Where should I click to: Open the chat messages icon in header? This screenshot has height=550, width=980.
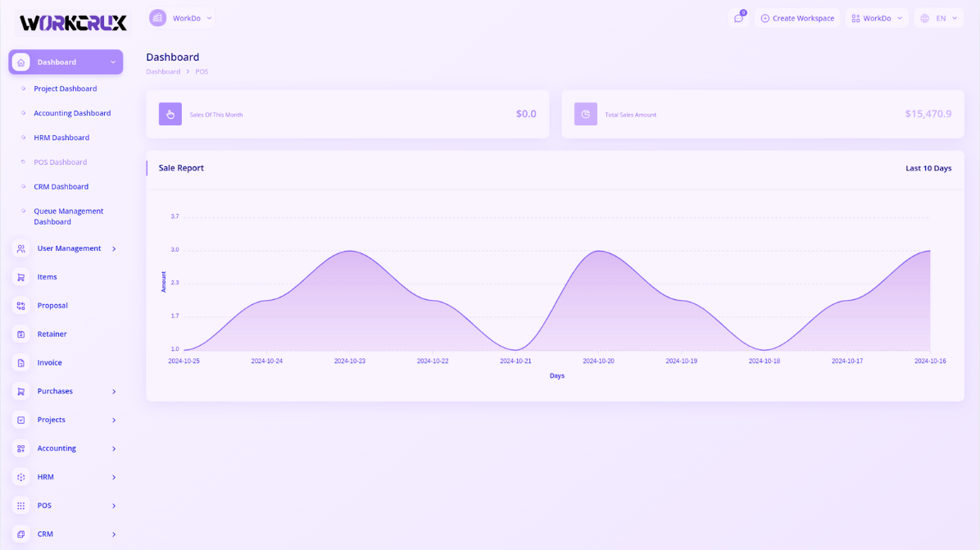738,18
